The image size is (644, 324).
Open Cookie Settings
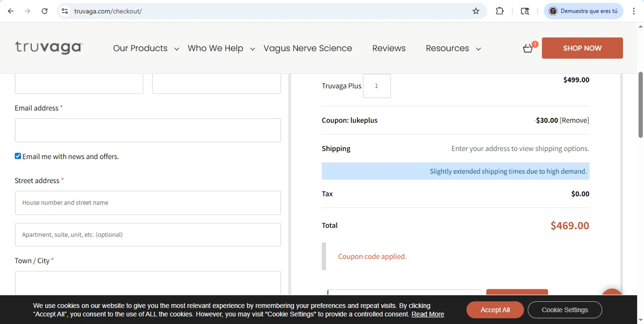tap(565, 310)
